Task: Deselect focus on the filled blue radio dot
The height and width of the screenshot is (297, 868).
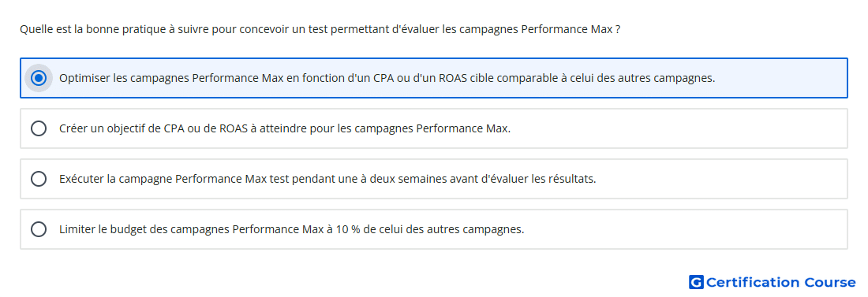Action: coord(39,78)
